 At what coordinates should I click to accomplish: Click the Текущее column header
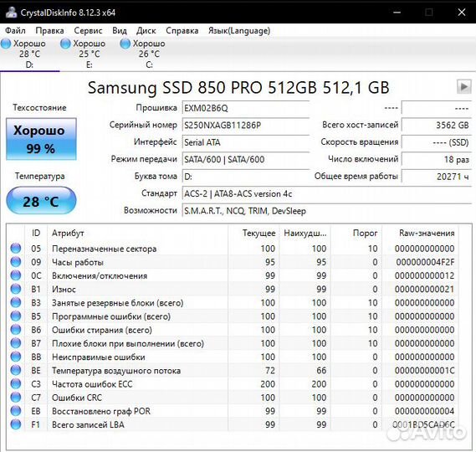[x=253, y=233]
